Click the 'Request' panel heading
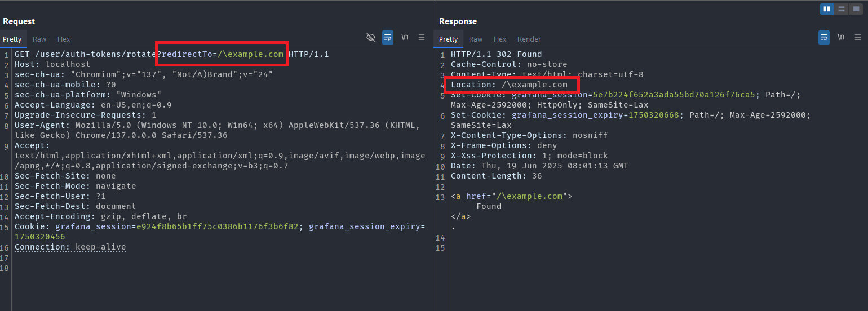 pos(19,21)
